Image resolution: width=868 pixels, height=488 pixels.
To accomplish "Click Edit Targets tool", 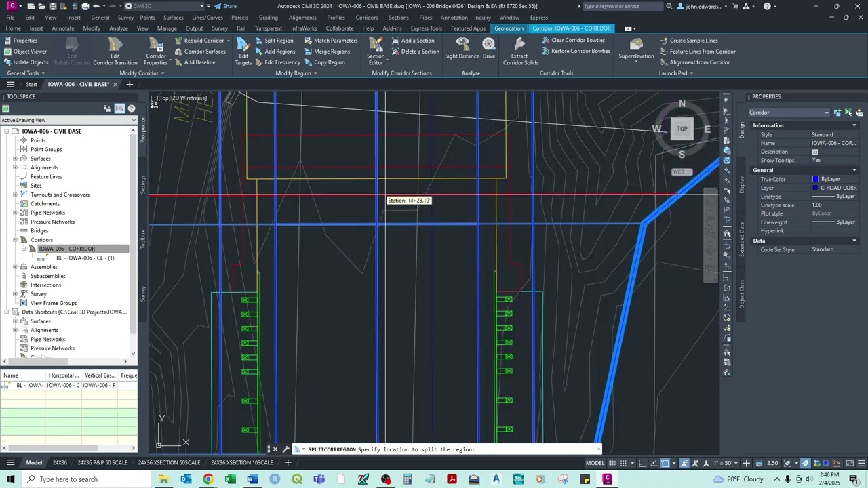I will pos(243,52).
